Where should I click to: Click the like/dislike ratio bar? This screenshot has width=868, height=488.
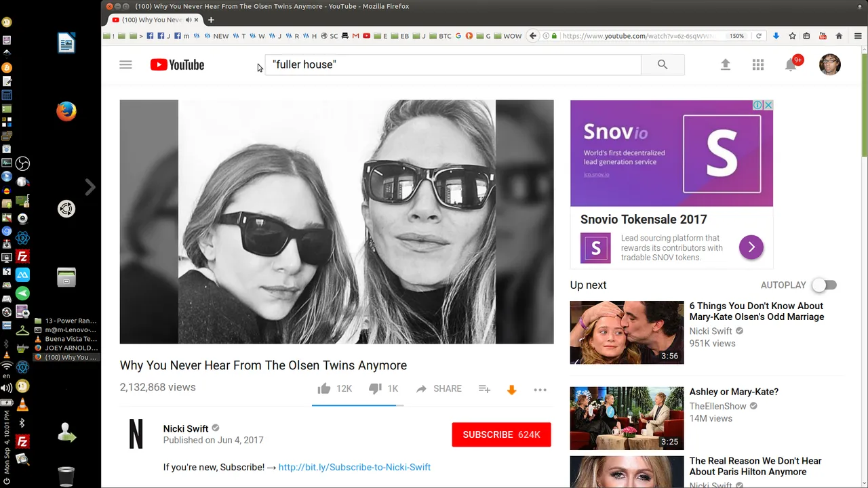click(357, 405)
